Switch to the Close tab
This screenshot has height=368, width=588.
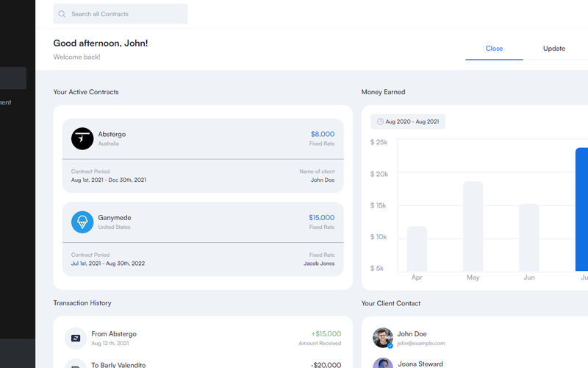[x=494, y=49]
